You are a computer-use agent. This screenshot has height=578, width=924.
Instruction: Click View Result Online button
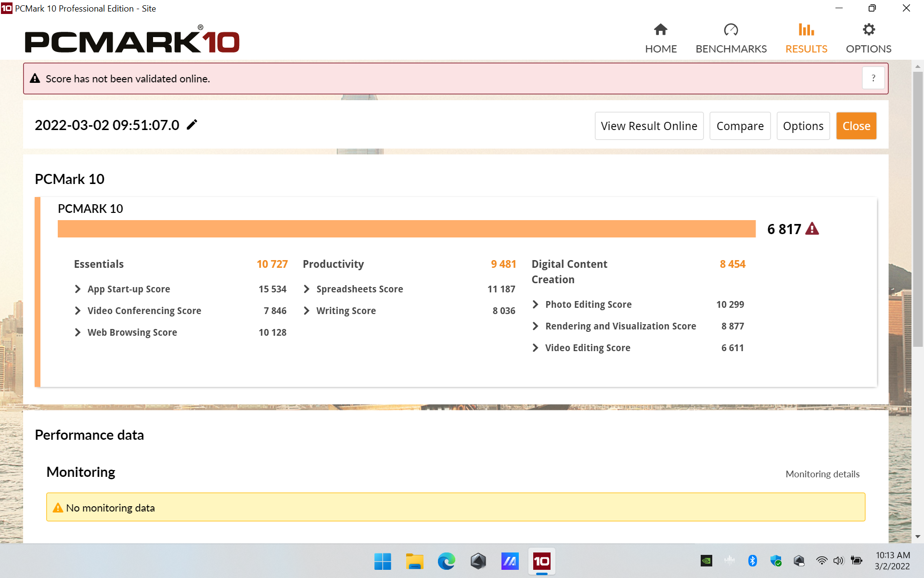tap(649, 126)
